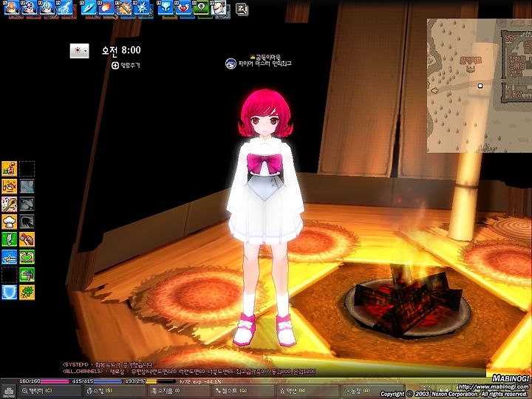The height and width of the screenshot is (399, 532).
Task: Open the question mark help icon
Action: click(x=242, y=9)
